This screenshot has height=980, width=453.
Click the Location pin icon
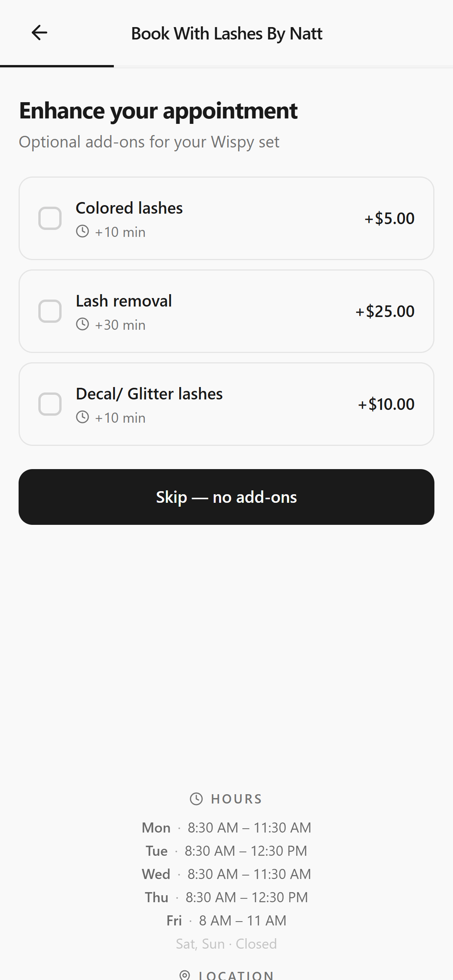pos(185,975)
